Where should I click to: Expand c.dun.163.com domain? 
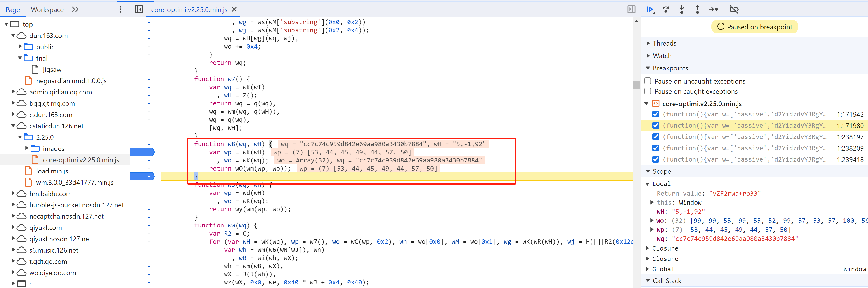[13, 114]
